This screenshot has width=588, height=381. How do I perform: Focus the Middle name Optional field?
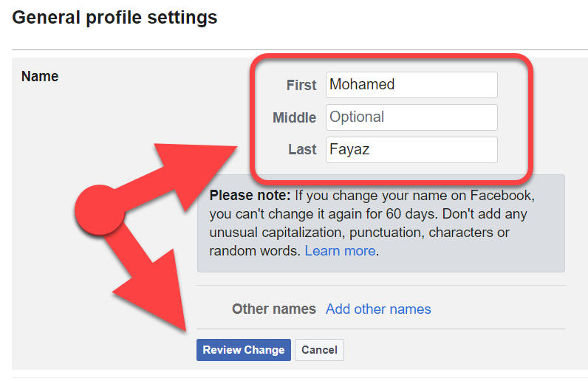411,117
